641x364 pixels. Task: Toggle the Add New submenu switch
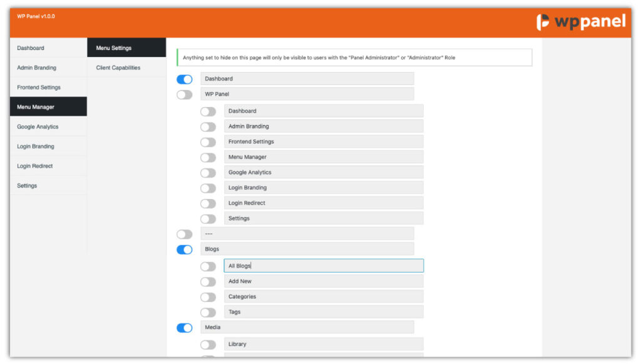pos(208,282)
